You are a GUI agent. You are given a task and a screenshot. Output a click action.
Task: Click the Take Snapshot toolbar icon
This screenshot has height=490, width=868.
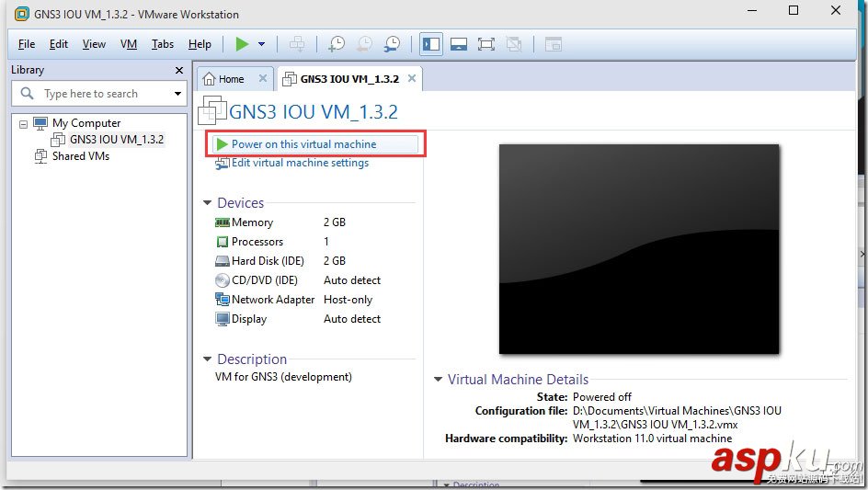coord(336,44)
